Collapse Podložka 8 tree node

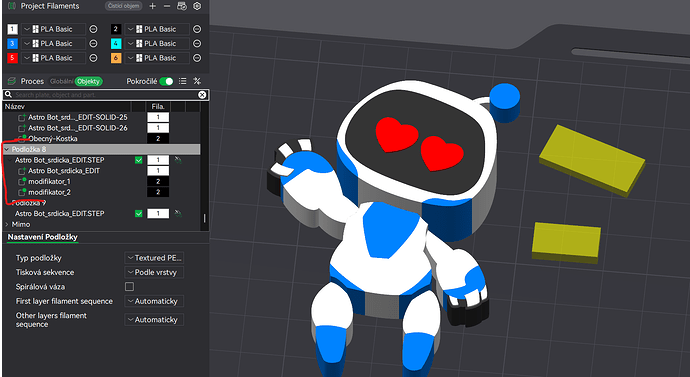click(7, 150)
